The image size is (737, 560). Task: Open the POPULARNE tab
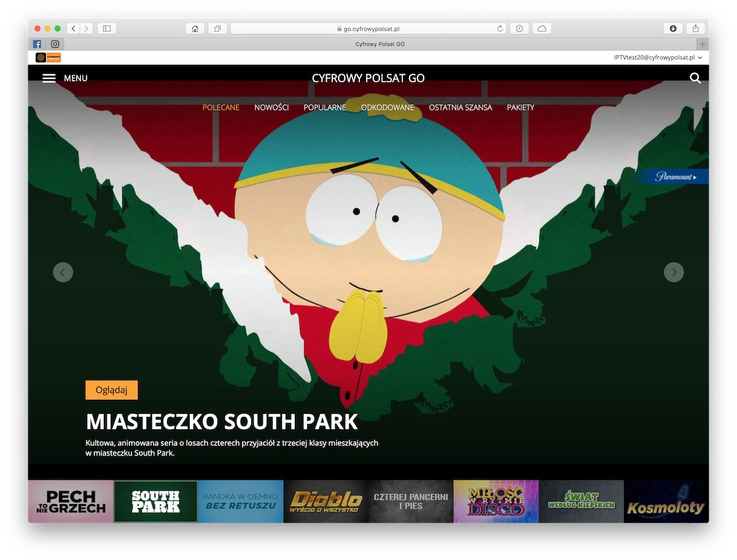[x=325, y=107]
